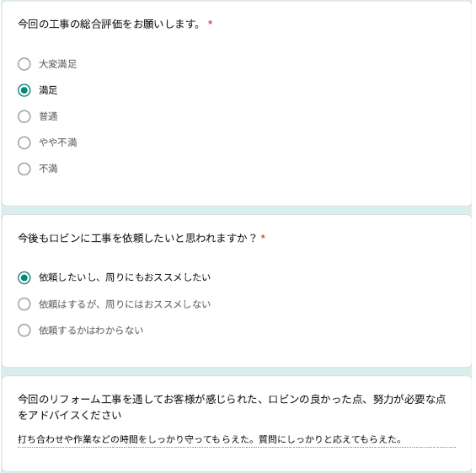
Task: Select 依頼はするが、周りにはおススメしない option
Action: click(24, 304)
